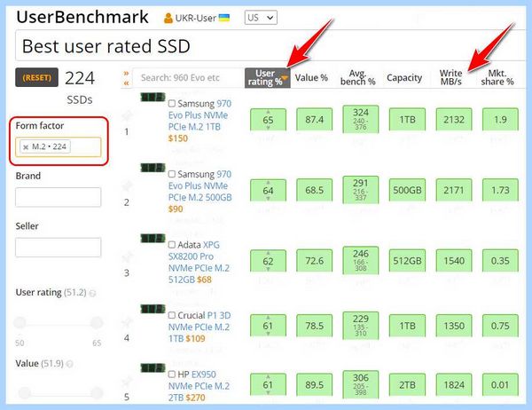Pin the HP EX950 row

127,381
